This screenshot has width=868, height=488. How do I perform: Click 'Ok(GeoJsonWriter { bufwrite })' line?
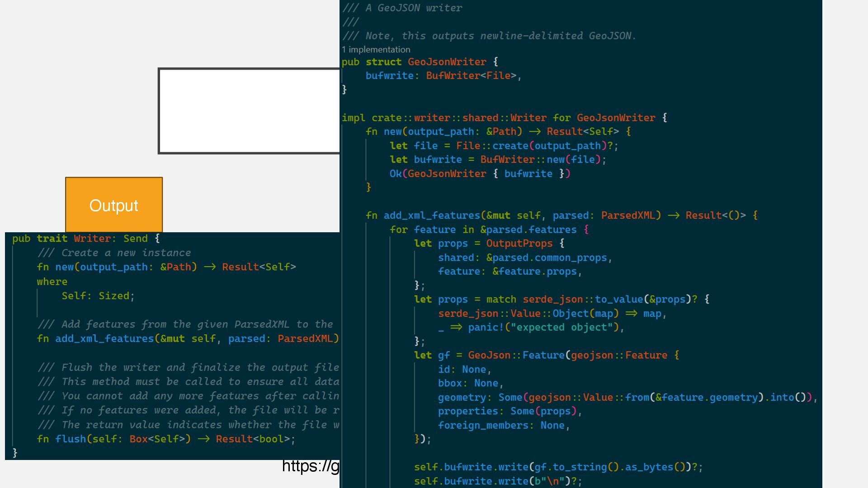click(x=480, y=174)
